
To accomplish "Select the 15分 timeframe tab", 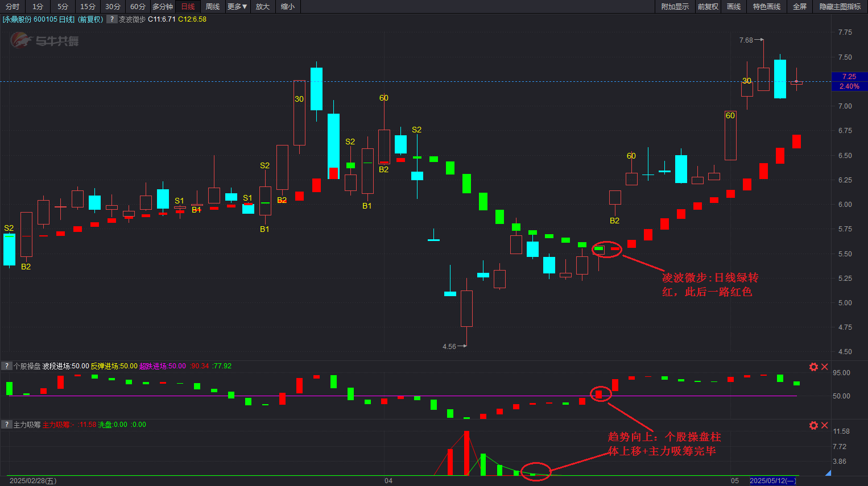I will click(x=88, y=7).
